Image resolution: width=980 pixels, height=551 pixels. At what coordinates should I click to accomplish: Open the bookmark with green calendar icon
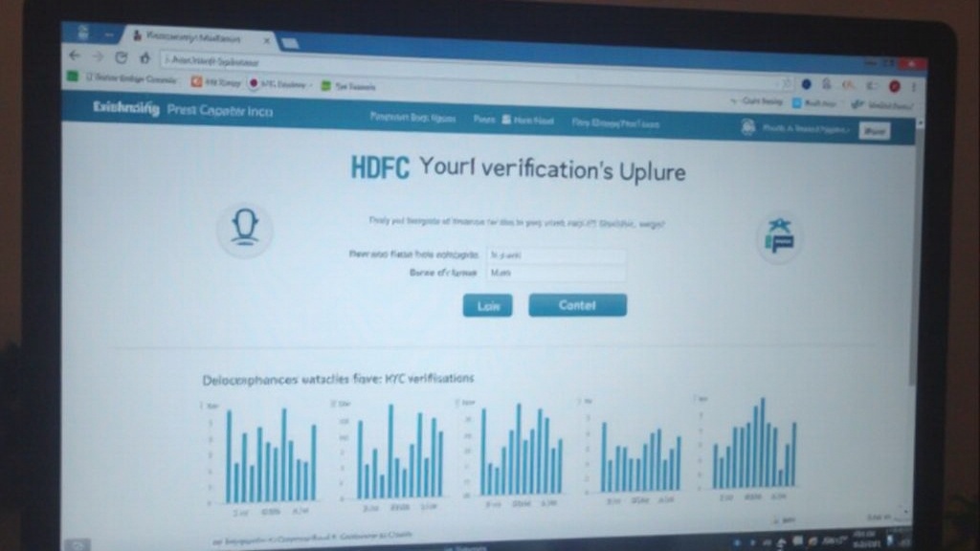tap(348, 86)
